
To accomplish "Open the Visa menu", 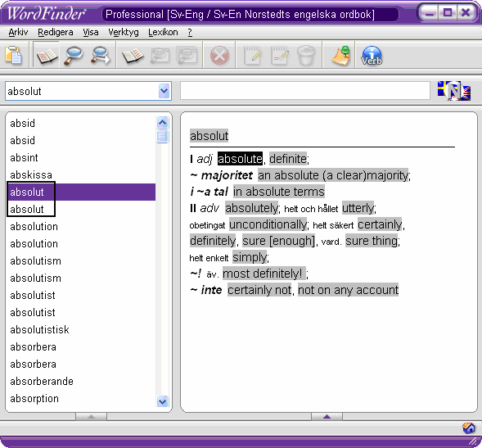I will (x=91, y=32).
